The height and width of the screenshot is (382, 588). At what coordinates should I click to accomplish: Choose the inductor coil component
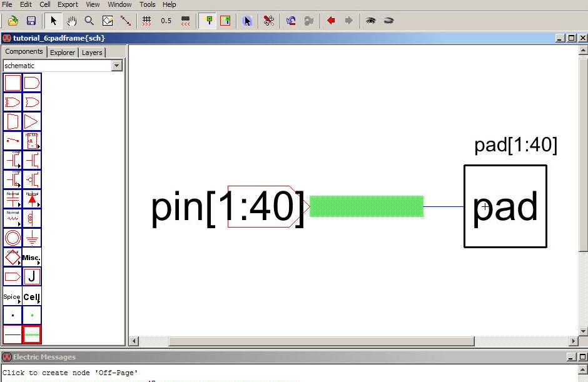[x=32, y=218]
